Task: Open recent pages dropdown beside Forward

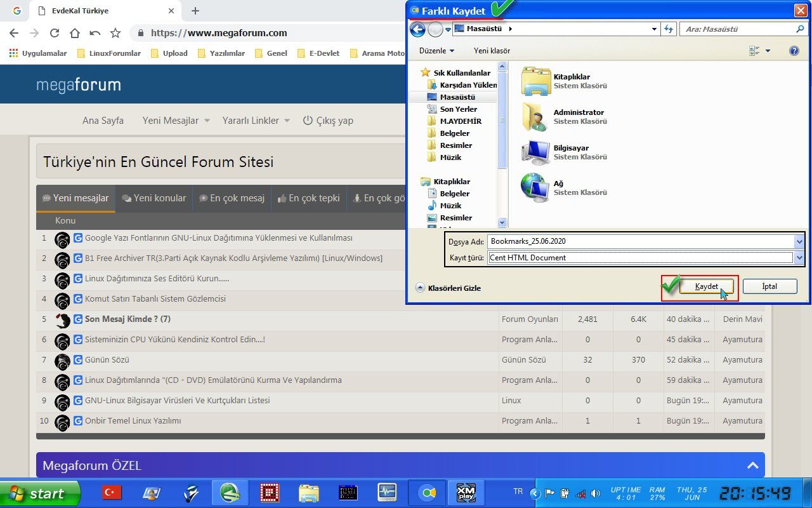Action: (448, 29)
